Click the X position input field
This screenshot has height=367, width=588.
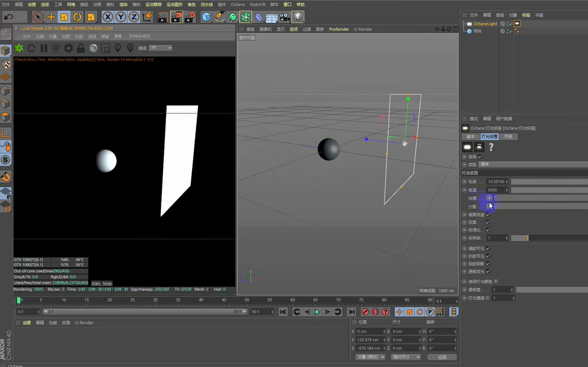369,332
